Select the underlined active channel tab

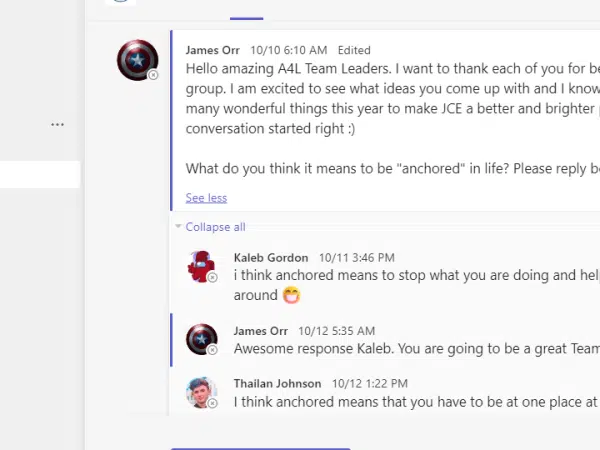[x=246, y=10]
